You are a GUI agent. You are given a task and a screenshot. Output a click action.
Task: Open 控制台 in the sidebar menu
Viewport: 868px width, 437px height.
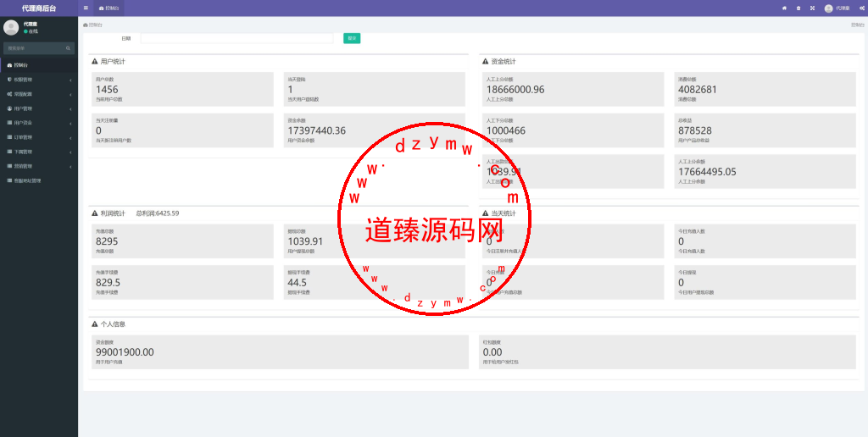pyautogui.click(x=39, y=65)
